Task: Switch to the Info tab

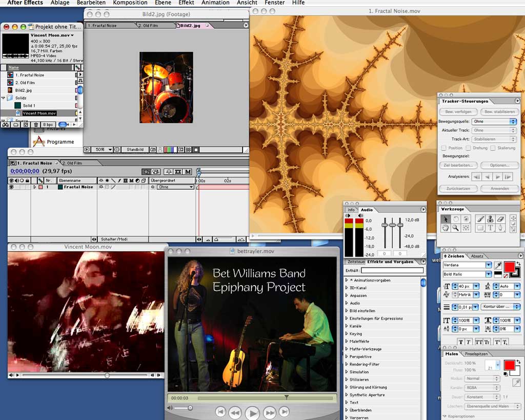Action: (351, 210)
